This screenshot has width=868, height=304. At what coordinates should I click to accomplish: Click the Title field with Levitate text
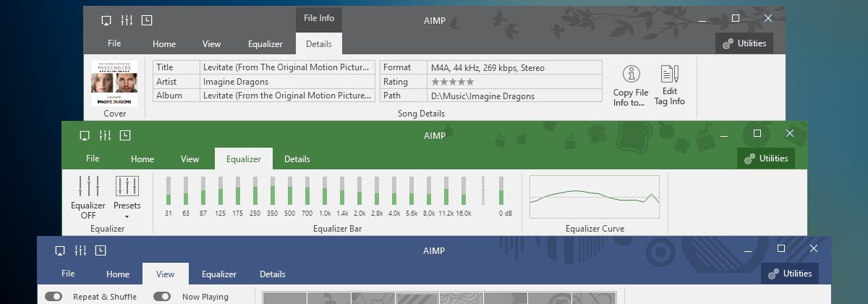pos(287,68)
